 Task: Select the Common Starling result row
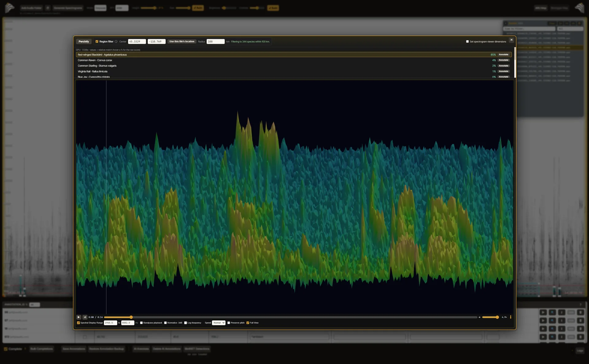click(294, 66)
